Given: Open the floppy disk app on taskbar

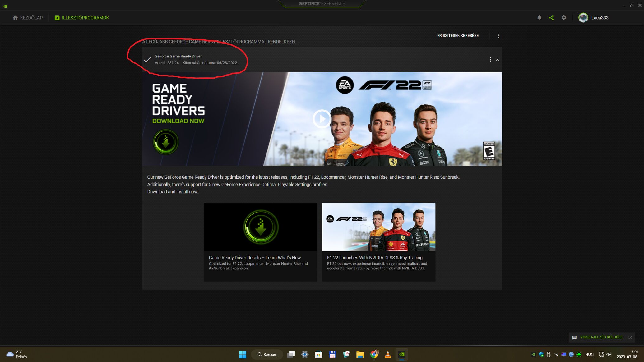Looking at the screenshot, I should pyautogui.click(x=332, y=355).
